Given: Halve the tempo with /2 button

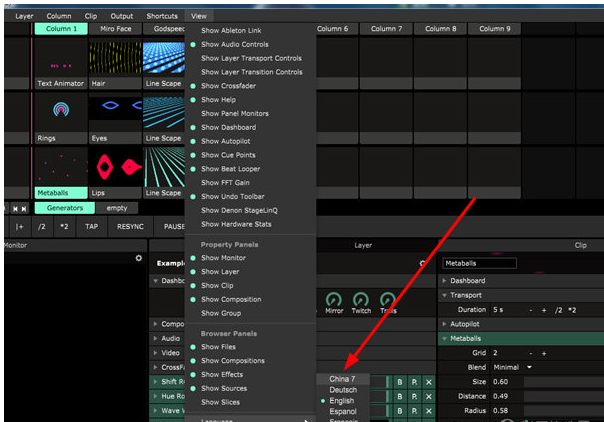Looking at the screenshot, I should [x=42, y=227].
